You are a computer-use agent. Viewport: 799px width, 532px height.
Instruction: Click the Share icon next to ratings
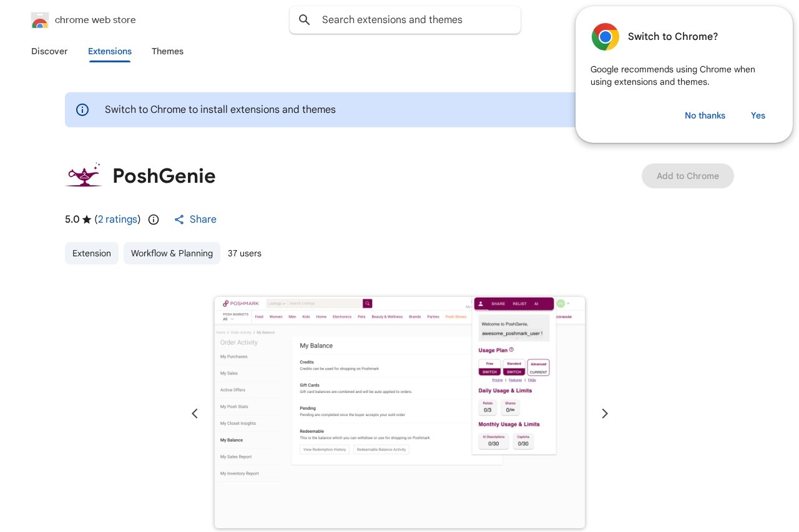pos(179,220)
